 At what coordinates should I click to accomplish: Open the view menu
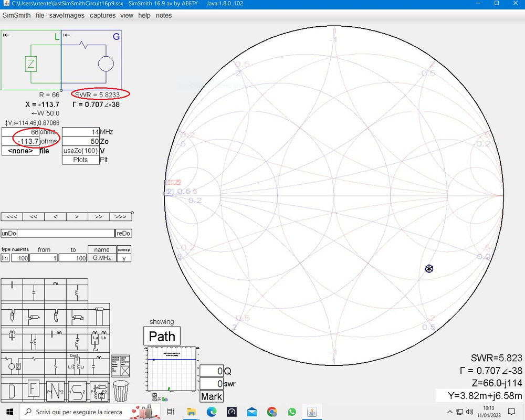pos(127,15)
